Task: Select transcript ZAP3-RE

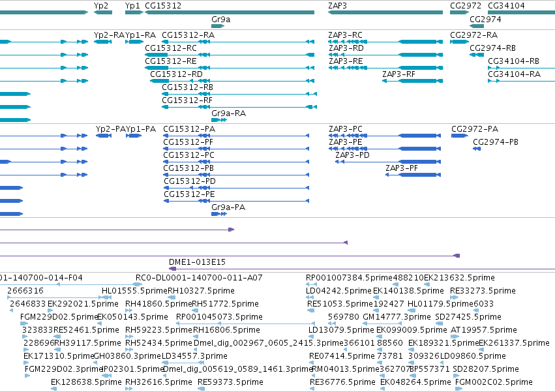Action: pyautogui.click(x=346, y=61)
